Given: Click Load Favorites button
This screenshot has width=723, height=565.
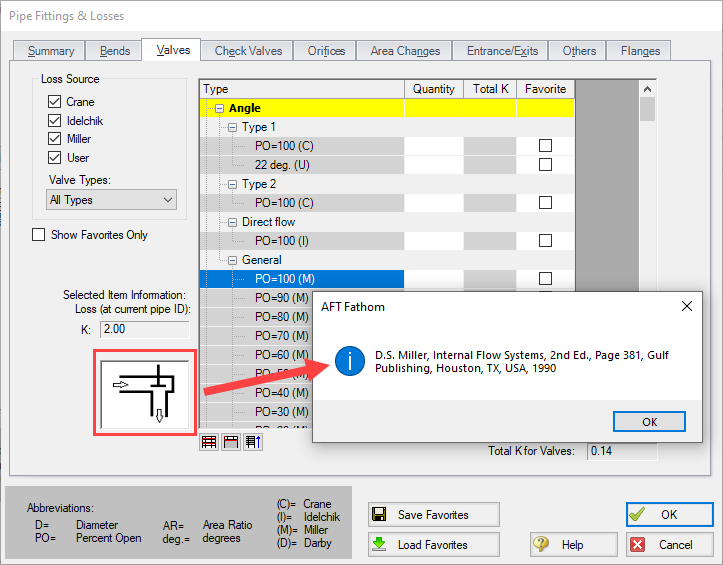Looking at the screenshot, I should 434,545.
